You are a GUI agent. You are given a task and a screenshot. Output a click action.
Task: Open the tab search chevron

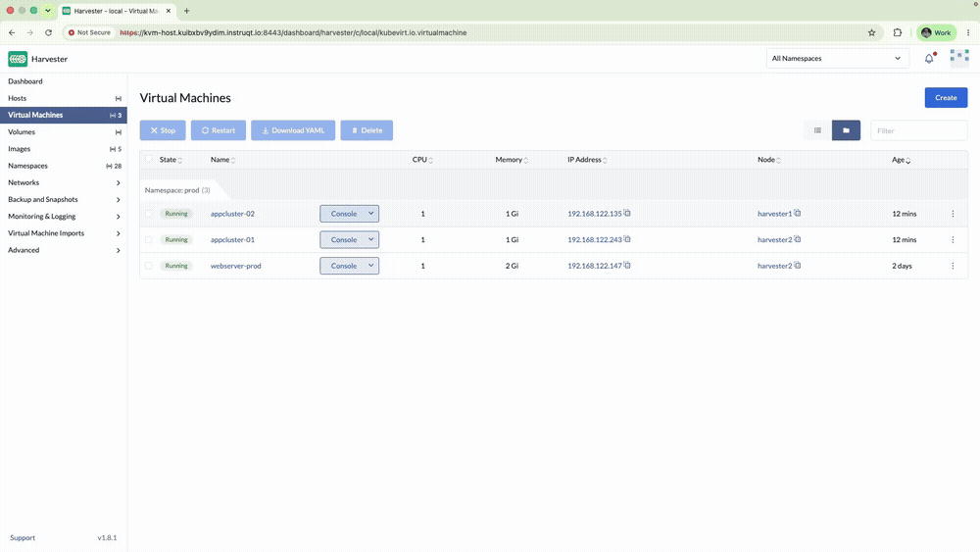[x=47, y=11]
